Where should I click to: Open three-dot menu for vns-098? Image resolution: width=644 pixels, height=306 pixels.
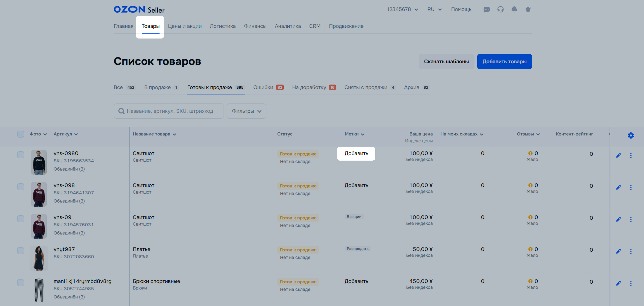(631, 187)
